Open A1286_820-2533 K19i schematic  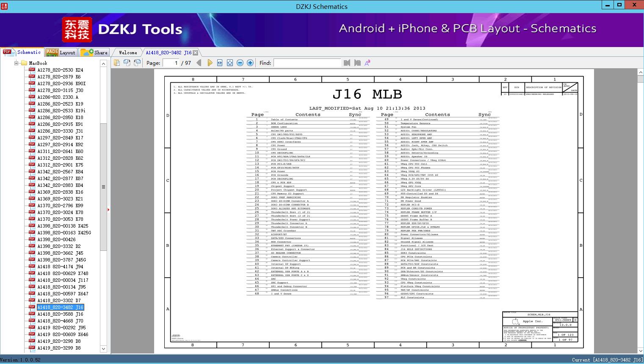tap(61, 111)
